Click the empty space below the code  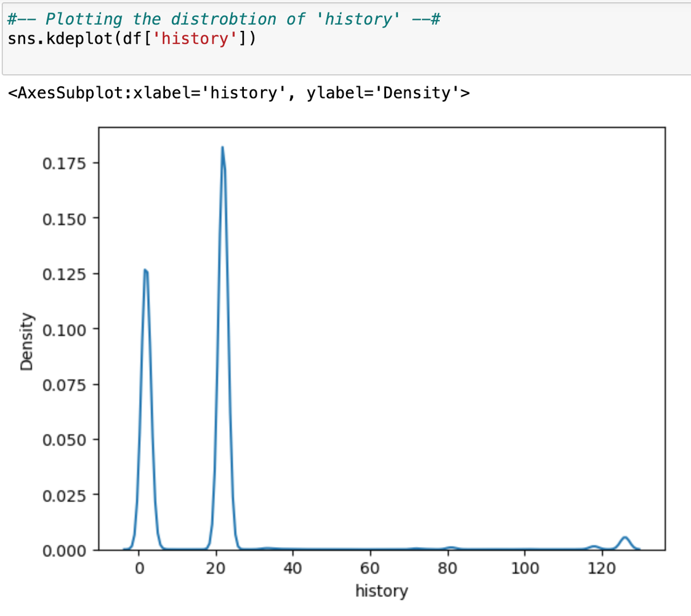pos(345,62)
